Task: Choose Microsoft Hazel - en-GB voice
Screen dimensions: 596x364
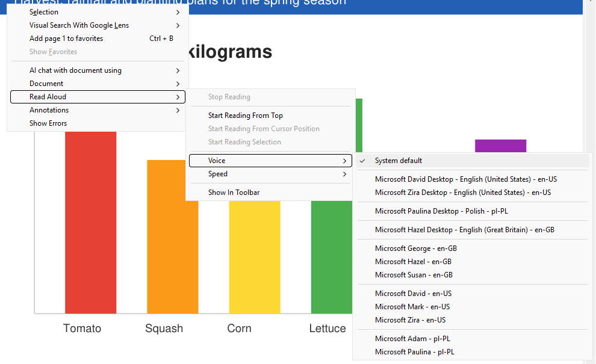Action: (473, 262)
